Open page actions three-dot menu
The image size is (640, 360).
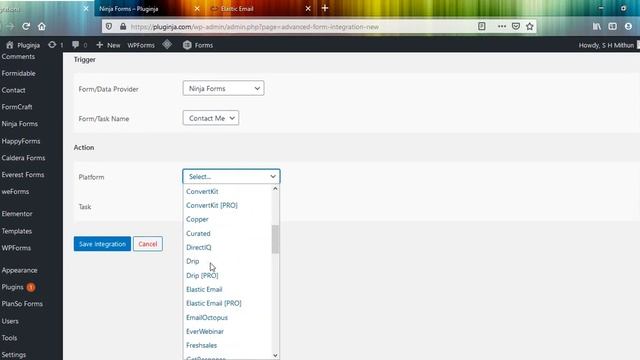[502, 27]
